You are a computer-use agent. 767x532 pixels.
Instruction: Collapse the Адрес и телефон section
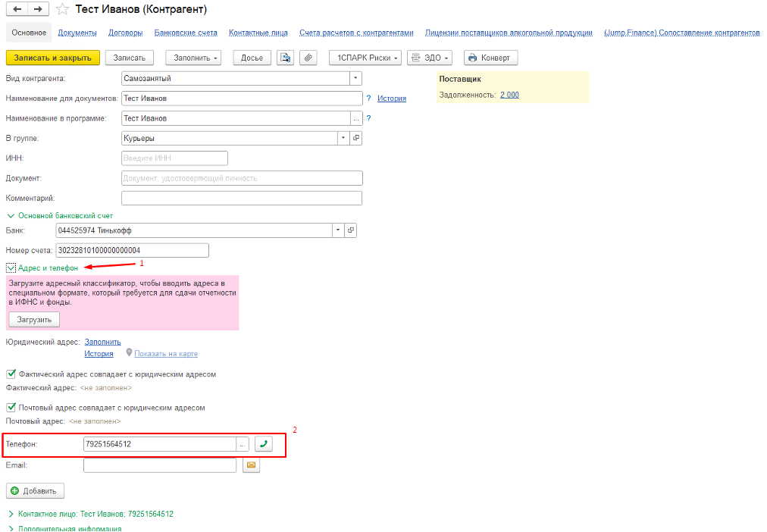click(11, 268)
